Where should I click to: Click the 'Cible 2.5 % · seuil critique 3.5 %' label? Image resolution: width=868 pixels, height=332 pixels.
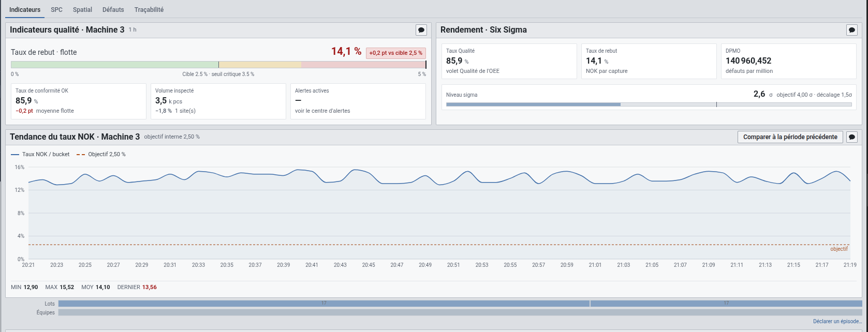(x=218, y=74)
